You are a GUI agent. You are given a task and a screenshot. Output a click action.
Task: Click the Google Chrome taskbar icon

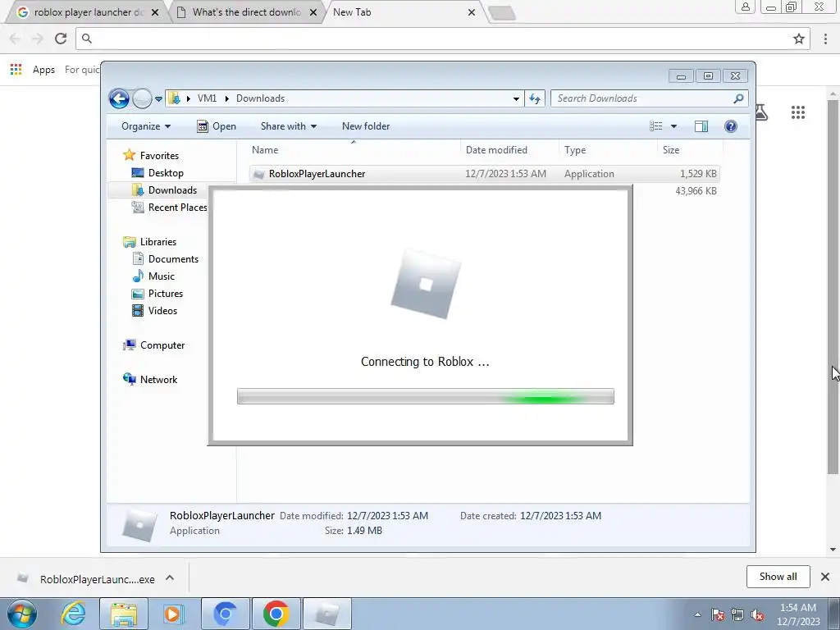276,614
